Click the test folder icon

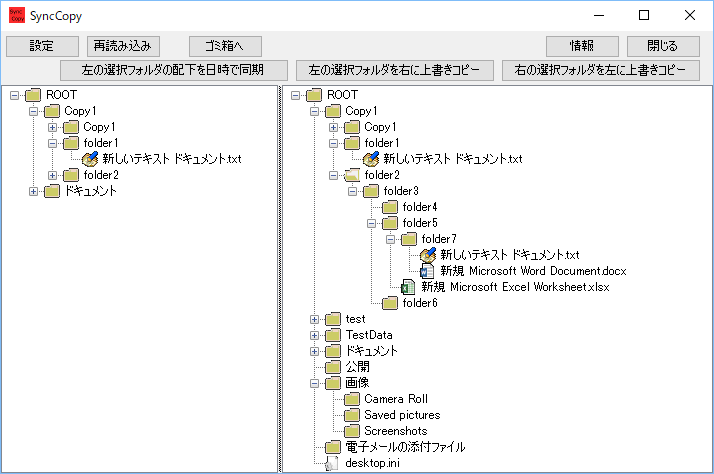click(333, 319)
